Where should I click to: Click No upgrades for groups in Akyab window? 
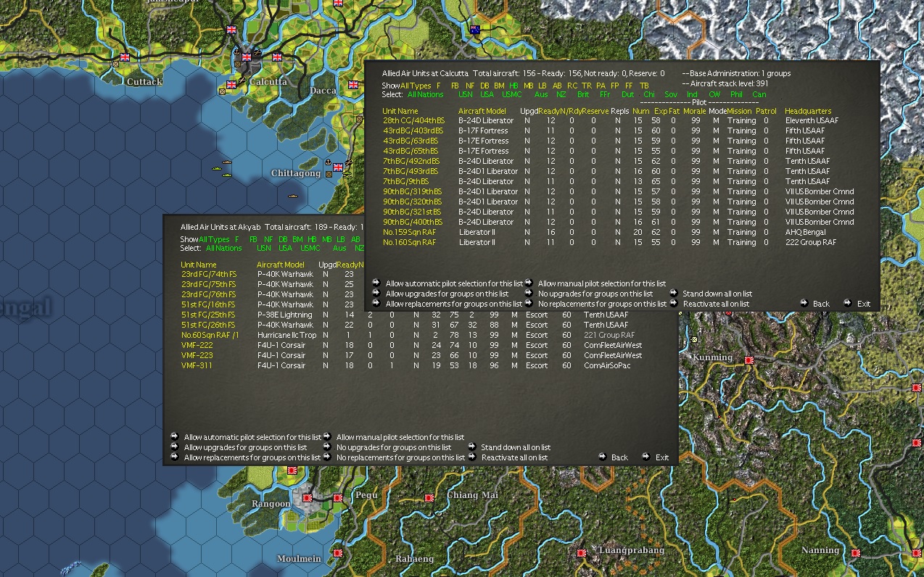click(394, 447)
